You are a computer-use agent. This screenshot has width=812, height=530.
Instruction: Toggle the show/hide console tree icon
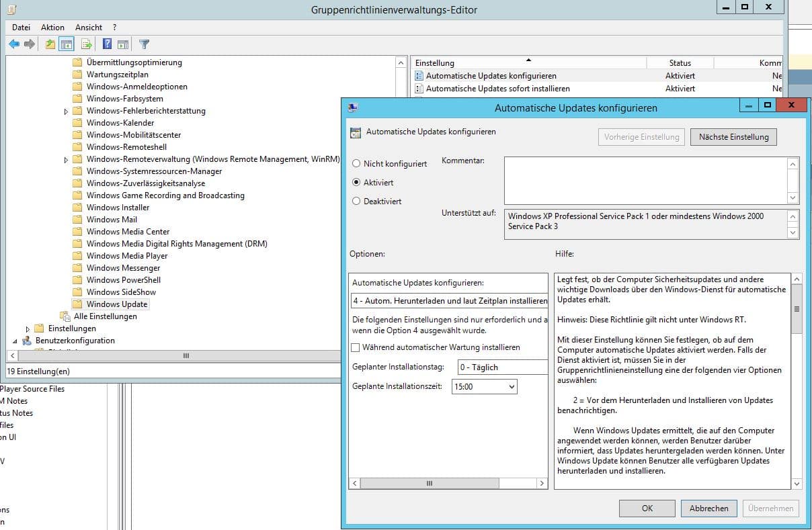pos(66,44)
